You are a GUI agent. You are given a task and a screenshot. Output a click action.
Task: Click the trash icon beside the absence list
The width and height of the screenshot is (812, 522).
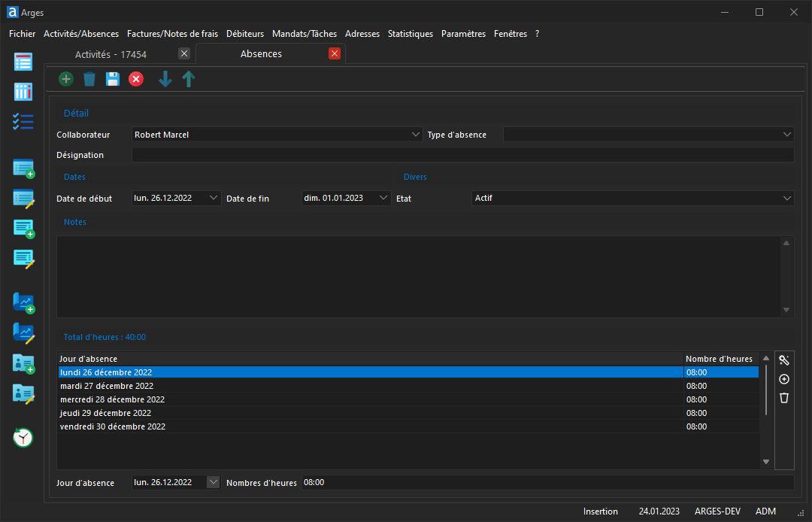(x=784, y=398)
